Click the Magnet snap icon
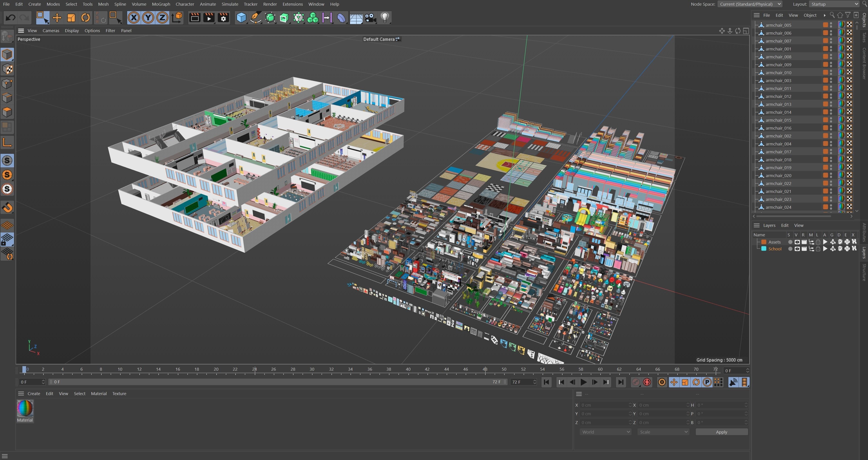The width and height of the screenshot is (868, 460). click(x=7, y=207)
